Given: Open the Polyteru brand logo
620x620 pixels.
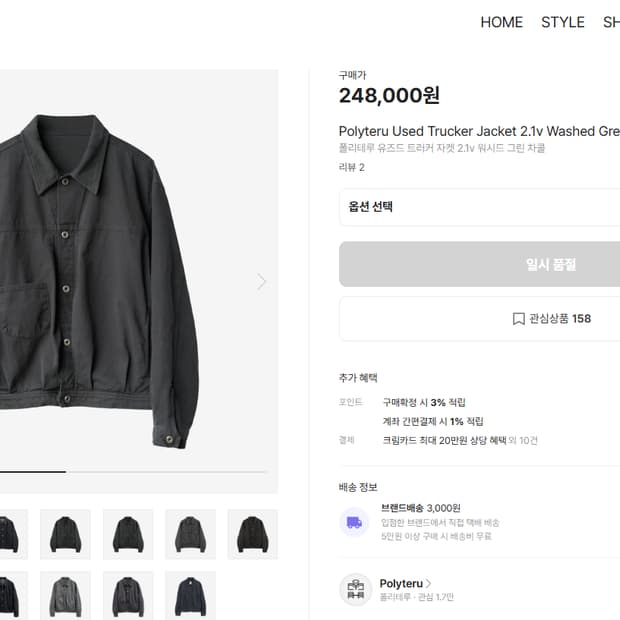Looking at the screenshot, I should pyautogui.click(x=355, y=590).
